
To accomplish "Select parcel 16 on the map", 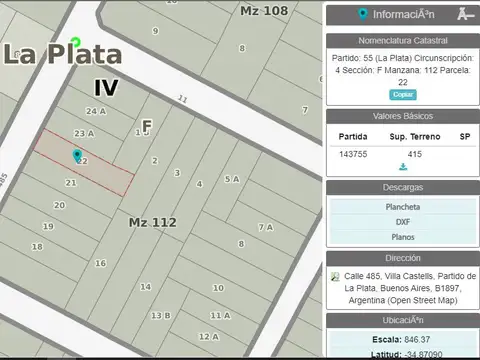I will click(x=100, y=263).
